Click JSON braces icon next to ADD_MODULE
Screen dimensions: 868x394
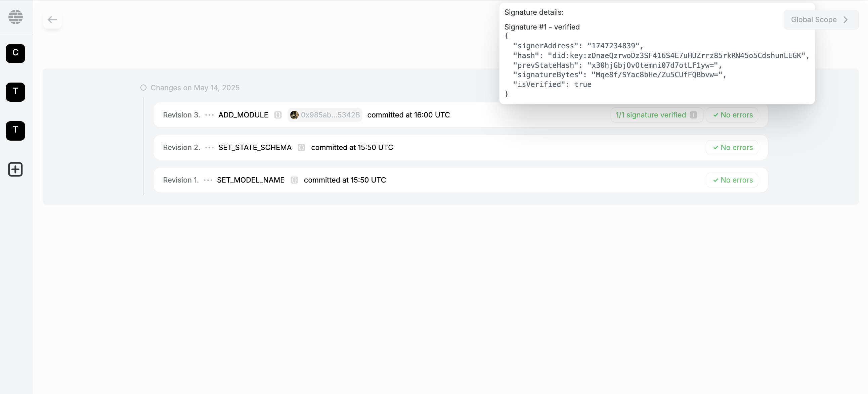point(278,115)
